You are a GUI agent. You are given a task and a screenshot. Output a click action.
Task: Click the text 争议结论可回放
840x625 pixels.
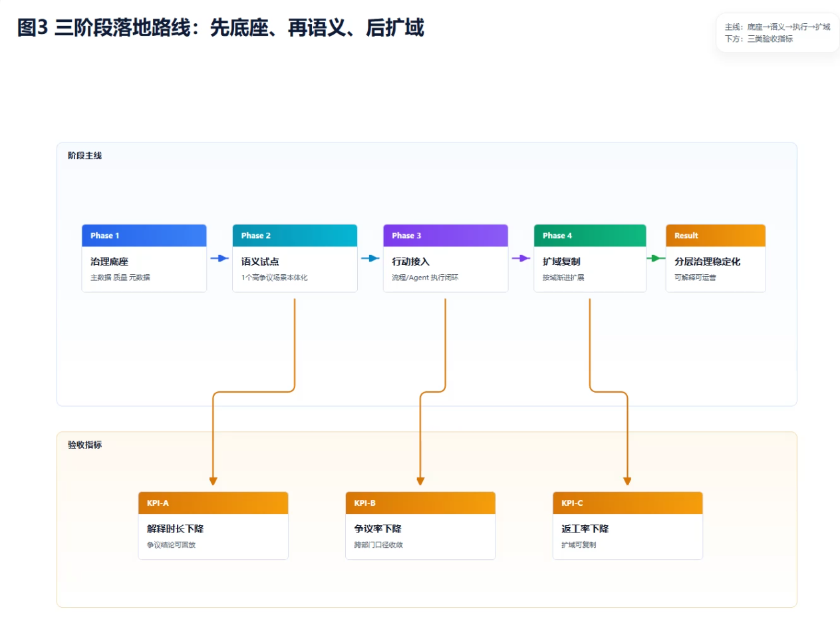(172, 544)
